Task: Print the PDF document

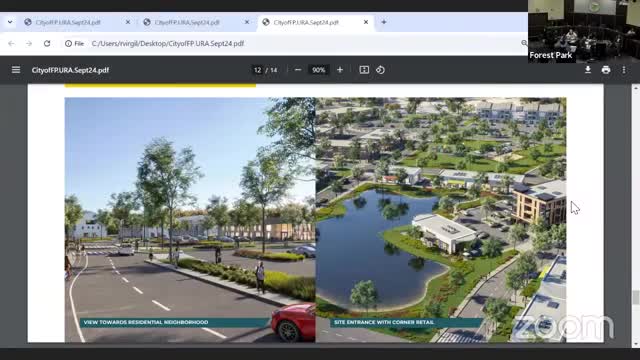Action: click(606, 70)
